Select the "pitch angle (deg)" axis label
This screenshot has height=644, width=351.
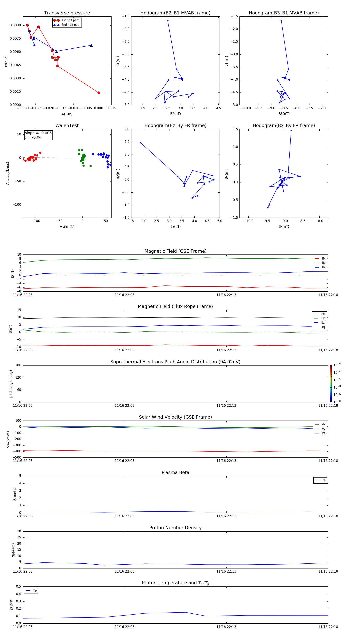[11, 384]
